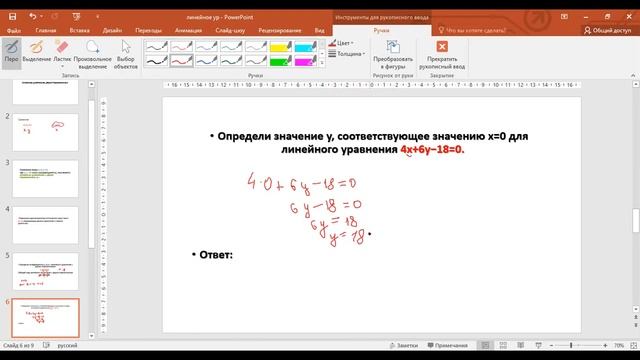The image size is (640, 360).
Task: Select the Перо pen tool
Action: (11, 53)
